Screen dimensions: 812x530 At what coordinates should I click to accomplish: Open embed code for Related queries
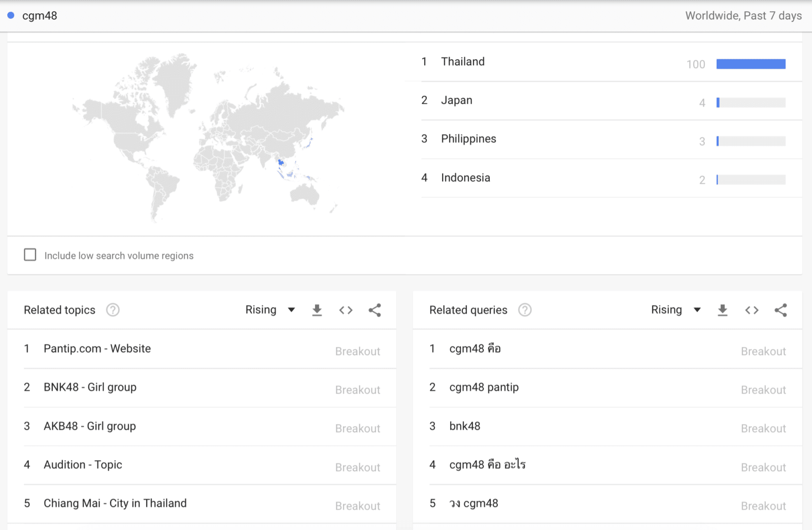click(x=752, y=310)
